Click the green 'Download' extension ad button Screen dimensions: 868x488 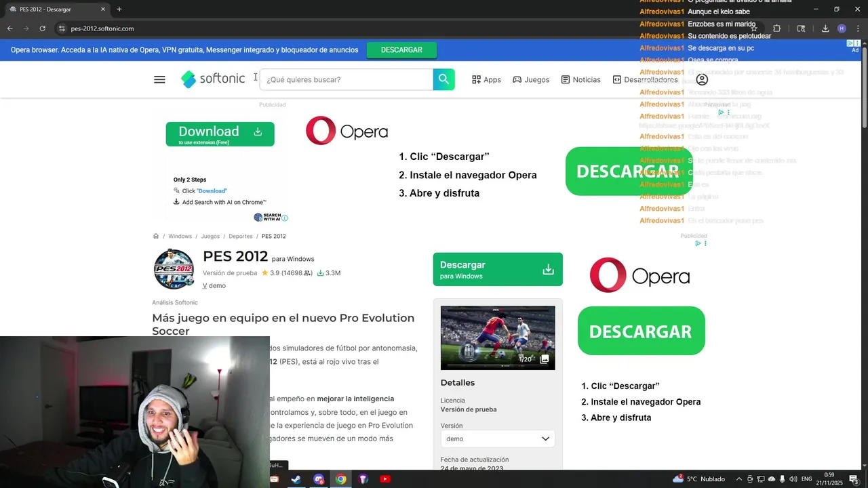click(x=220, y=134)
